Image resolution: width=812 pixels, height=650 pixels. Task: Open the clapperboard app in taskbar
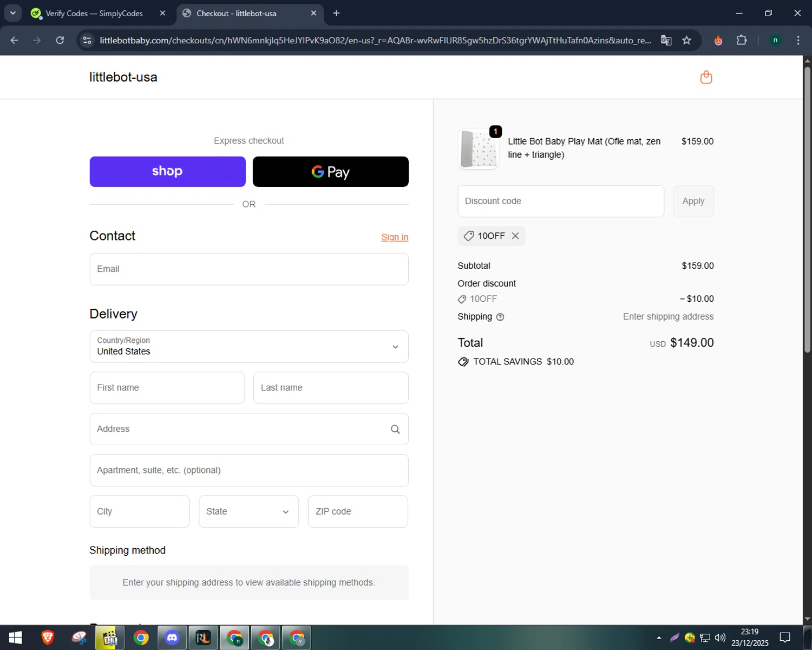[110, 638]
